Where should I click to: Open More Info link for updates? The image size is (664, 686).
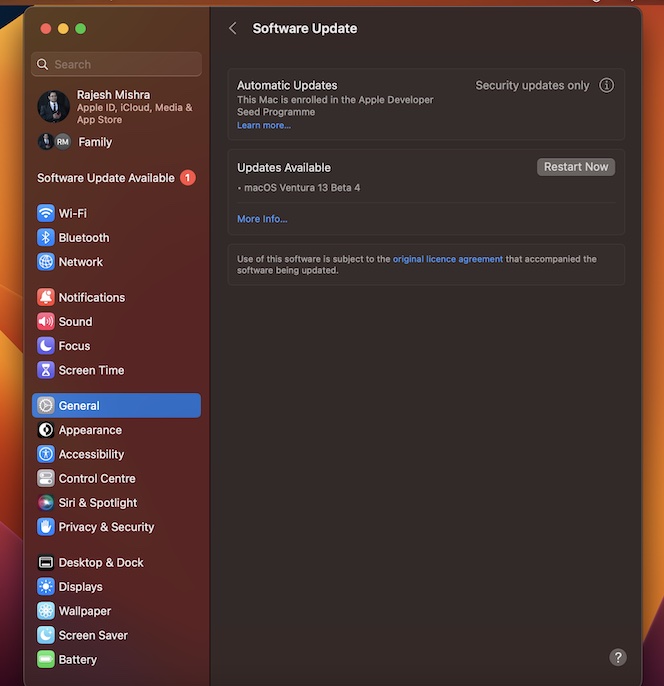click(262, 219)
